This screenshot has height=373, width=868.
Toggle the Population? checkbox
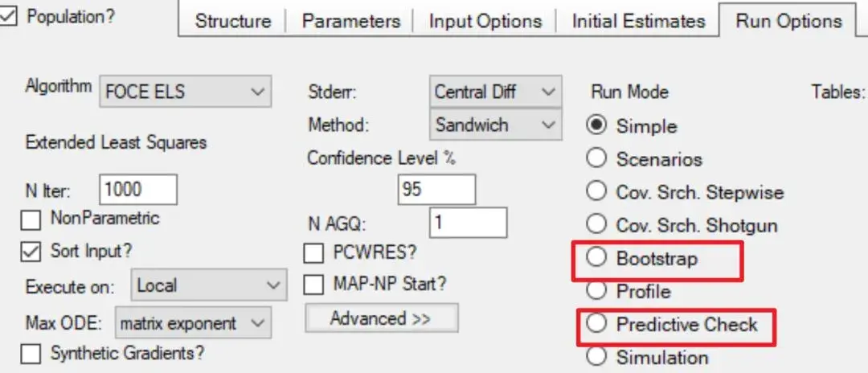point(8,17)
